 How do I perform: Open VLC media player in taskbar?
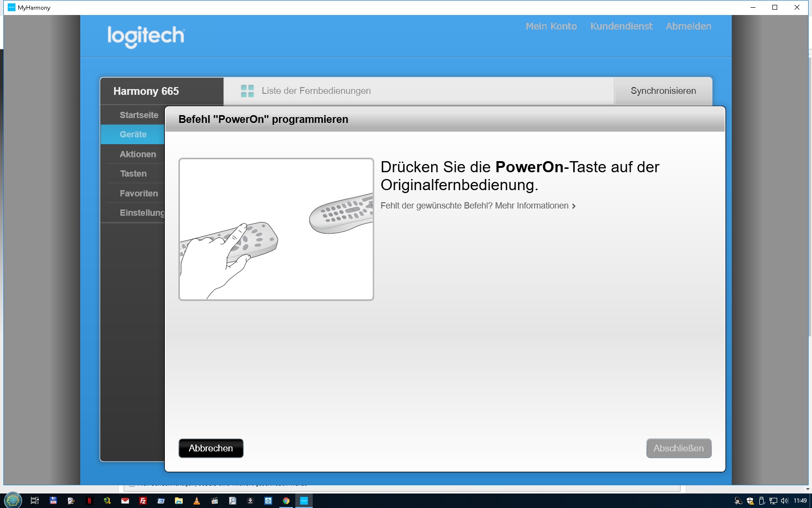pos(197,501)
